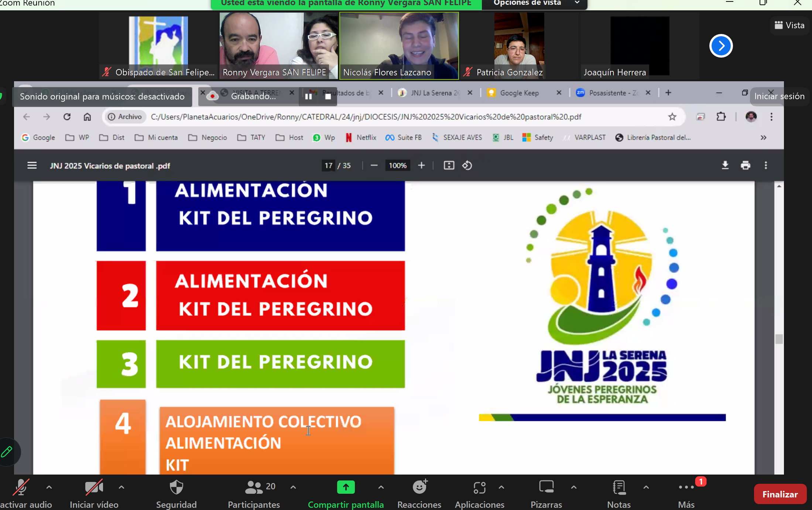
Task: Open Pizarras whiteboards
Action: [x=546, y=494]
